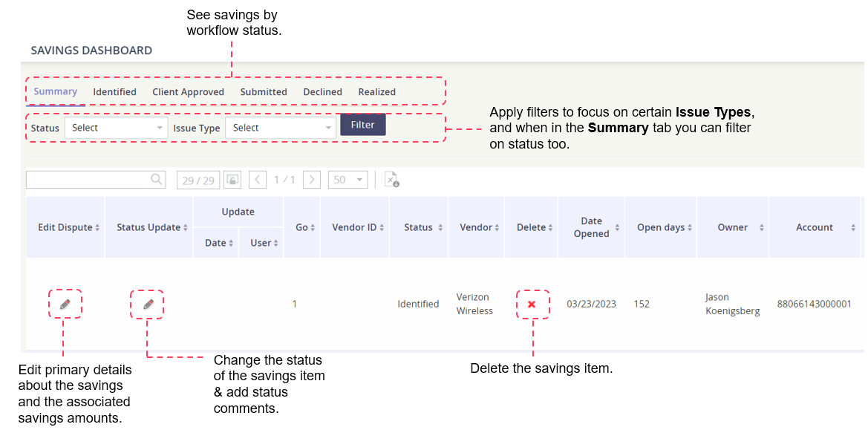Screen dimensions: 868x430
Task: Sort by the Update User sub-column
Action: tap(261, 243)
